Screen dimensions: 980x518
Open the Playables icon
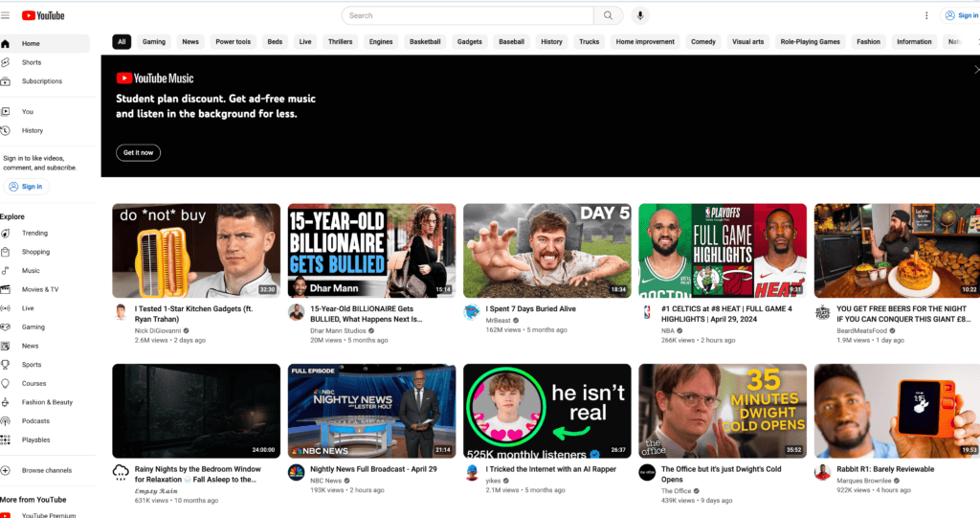(x=6, y=439)
